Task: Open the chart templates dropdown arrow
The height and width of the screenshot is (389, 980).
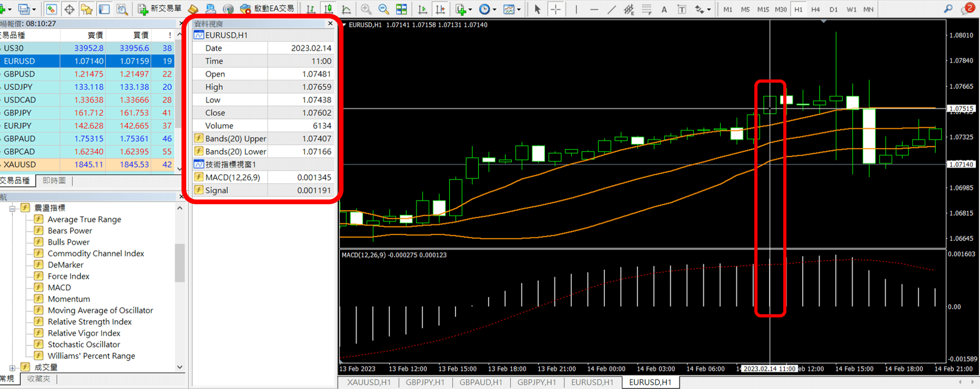Action: click(x=519, y=9)
